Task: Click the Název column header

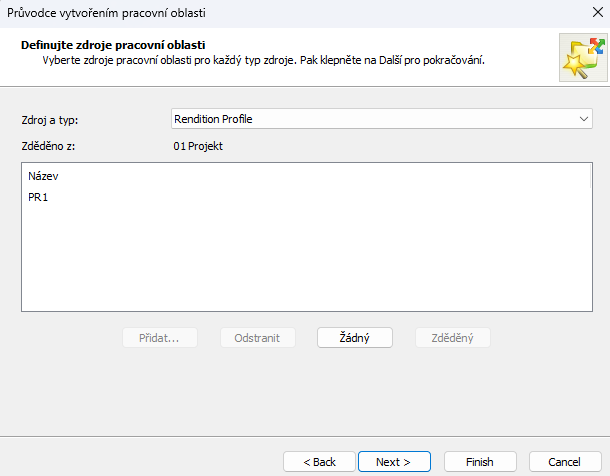Action: (x=44, y=176)
